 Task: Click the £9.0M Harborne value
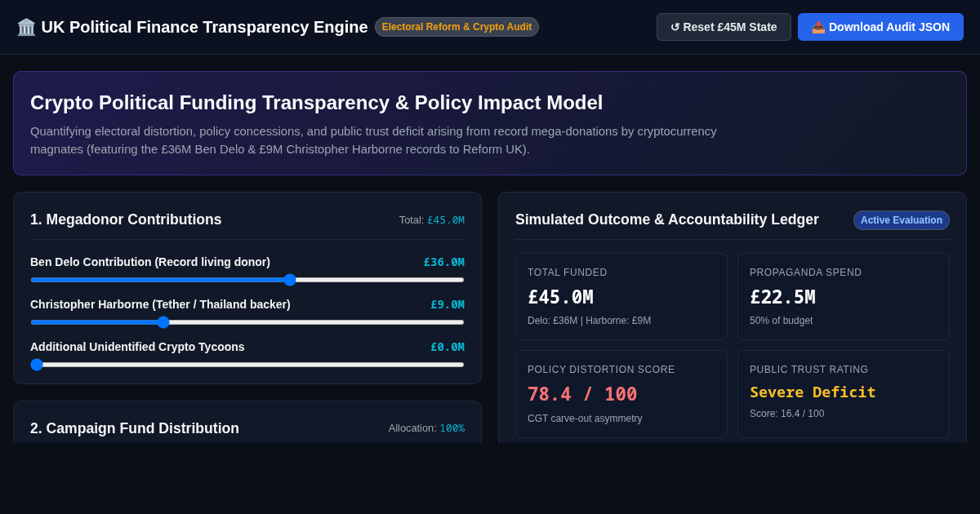(x=447, y=304)
